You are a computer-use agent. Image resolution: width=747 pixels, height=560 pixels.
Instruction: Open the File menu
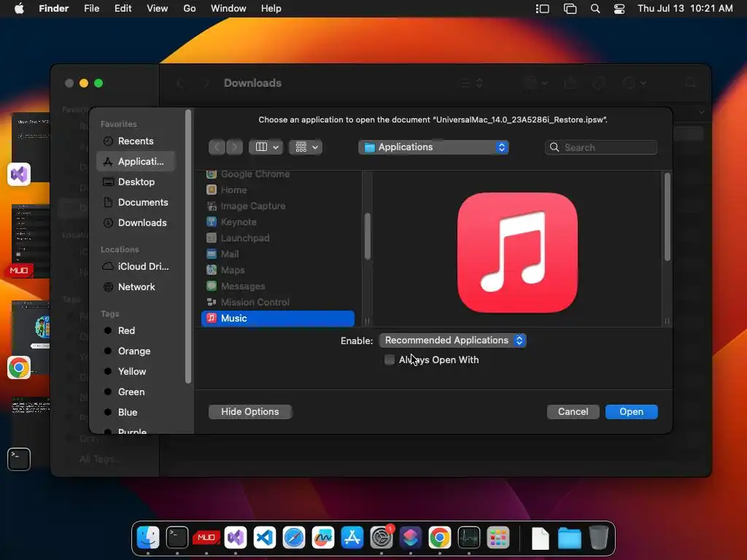click(91, 9)
